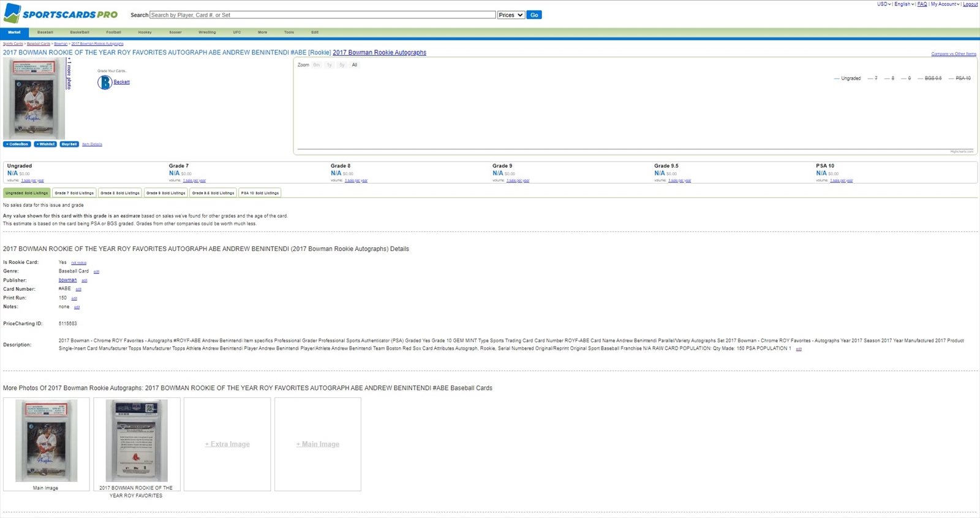The width and height of the screenshot is (980, 518).
Task: Open the Basketball nav menu
Action: (x=80, y=32)
